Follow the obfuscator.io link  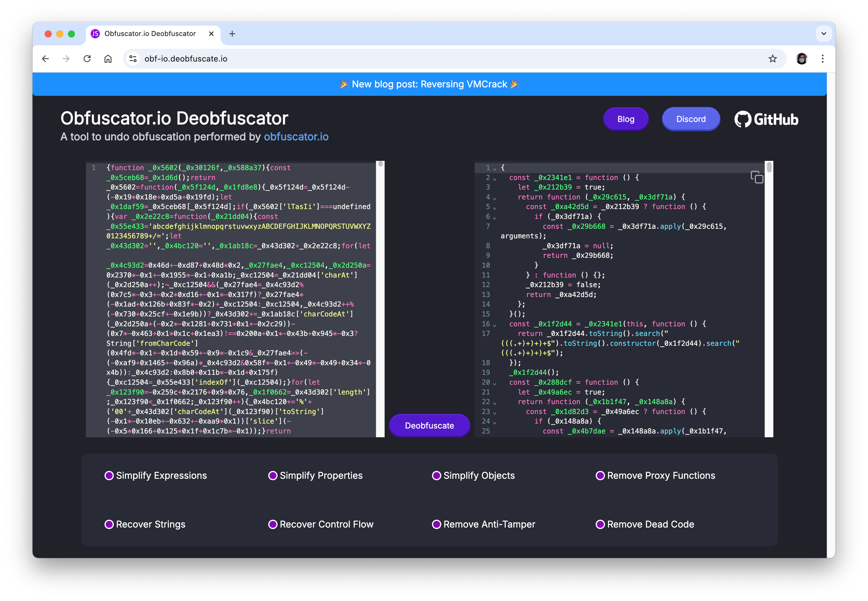(296, 137)
